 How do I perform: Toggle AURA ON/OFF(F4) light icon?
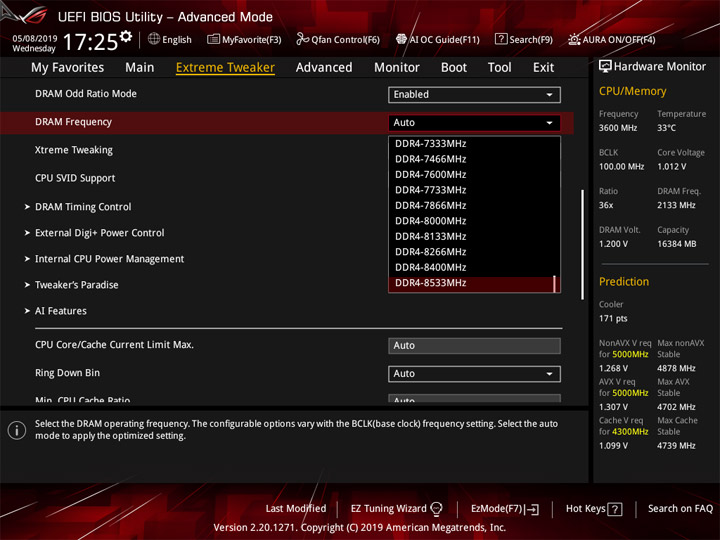574,39
